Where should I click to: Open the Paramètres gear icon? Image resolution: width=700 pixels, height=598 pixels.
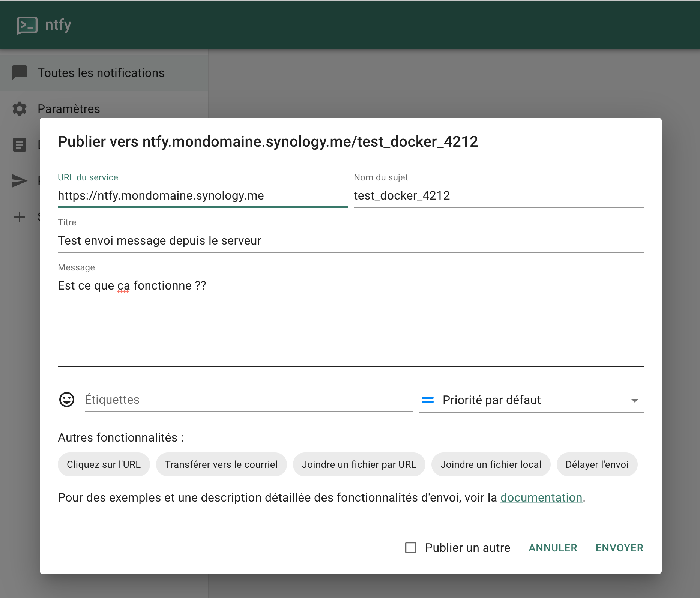(20, 109)
